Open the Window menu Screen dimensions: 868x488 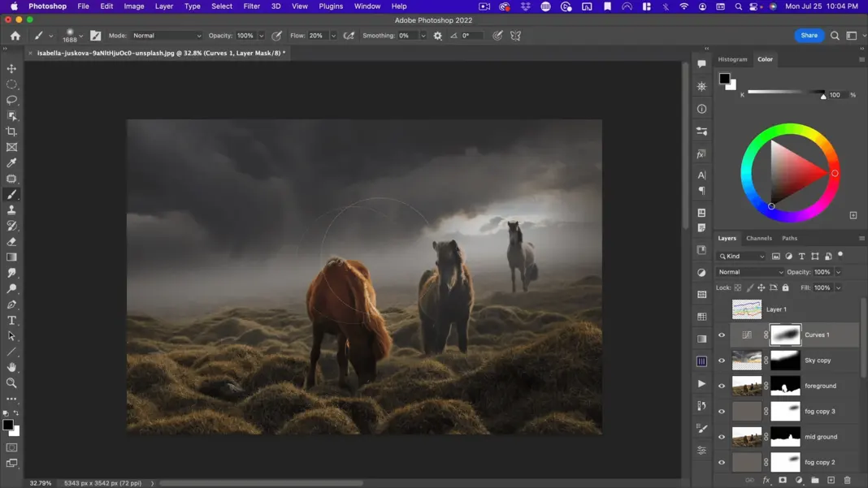pyautogui.click(x=367, y=6)
